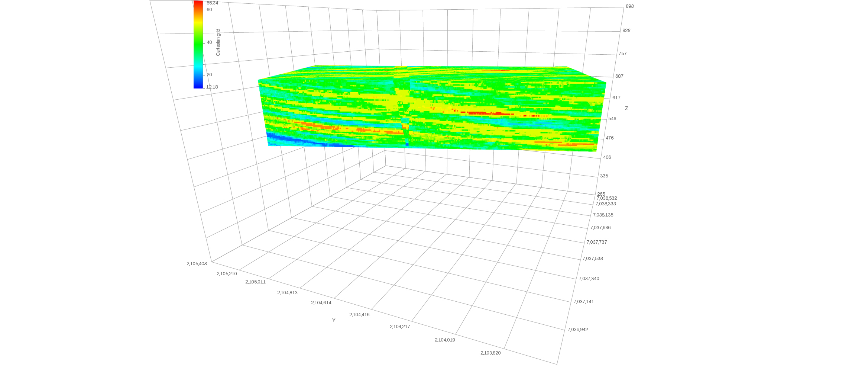This screenshot has width=868, height=372.
Task: Click Z axis tick label 687
Action: click(619, 76)
